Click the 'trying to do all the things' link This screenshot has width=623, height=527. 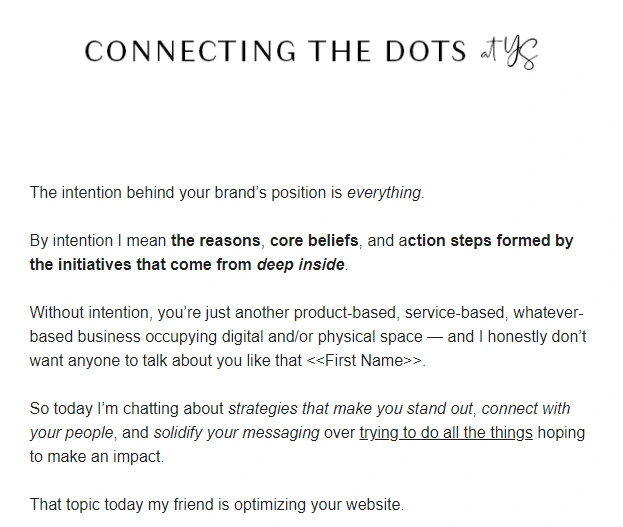point(446,433)
